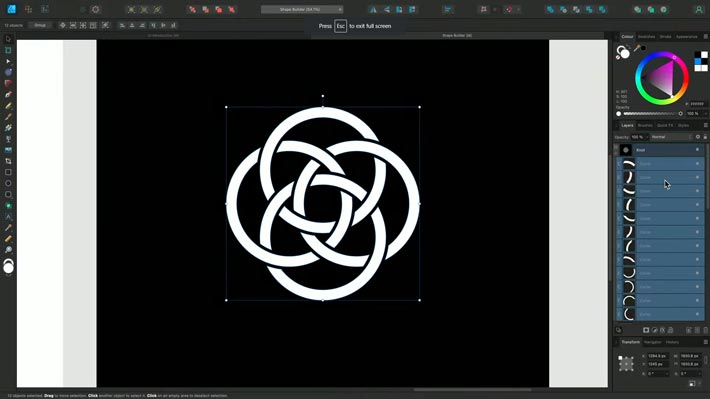This screenshot has width=710, height=399.
Task: Select the Colour Picker tool in toolbox
Action: pyautogui.click(x=8, y=228)
